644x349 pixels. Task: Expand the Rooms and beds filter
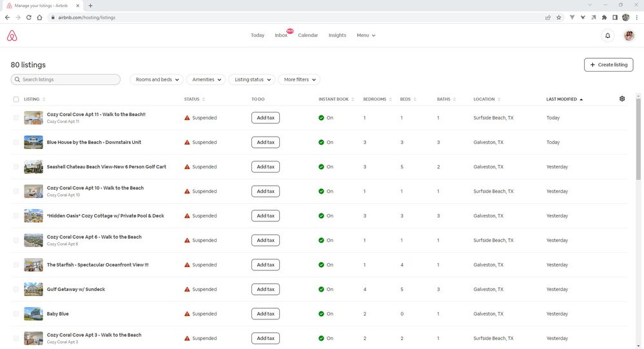click(x=157, y=79)
